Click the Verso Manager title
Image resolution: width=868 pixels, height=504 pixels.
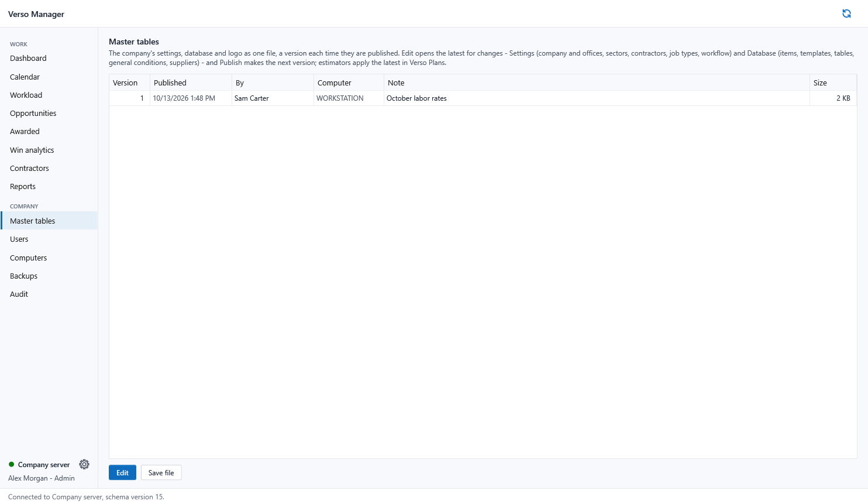[x=36, y=14]
